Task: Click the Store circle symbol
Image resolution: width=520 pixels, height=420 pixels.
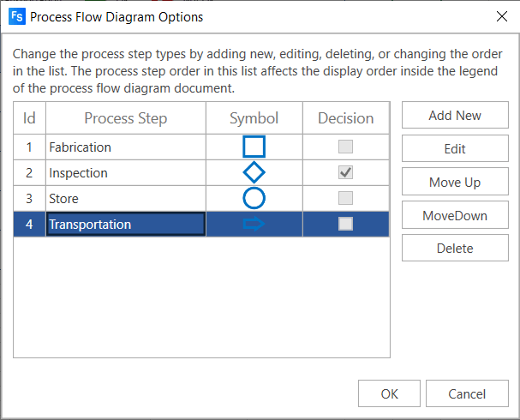Action: [x=254, y=199]
